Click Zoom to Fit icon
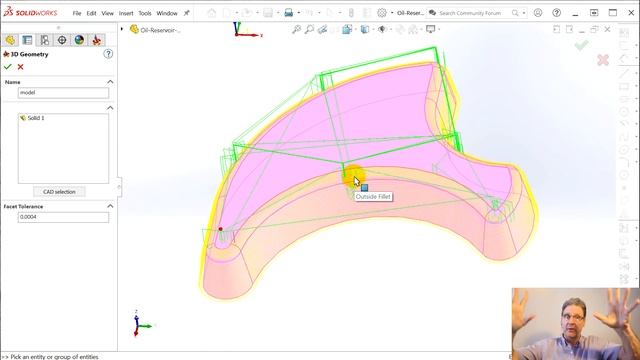This screenshot has width=640, height=360. [296, 29]
